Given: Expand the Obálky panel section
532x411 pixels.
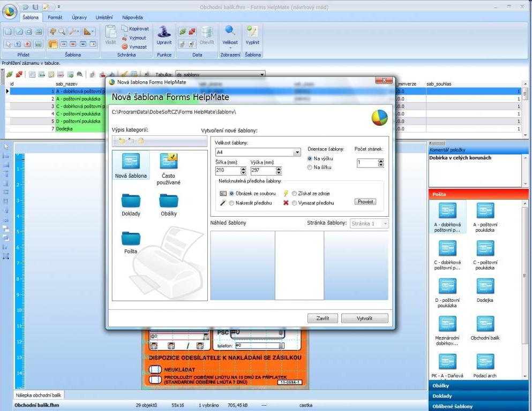Looking at the screenshot, I should click(478, 386).
